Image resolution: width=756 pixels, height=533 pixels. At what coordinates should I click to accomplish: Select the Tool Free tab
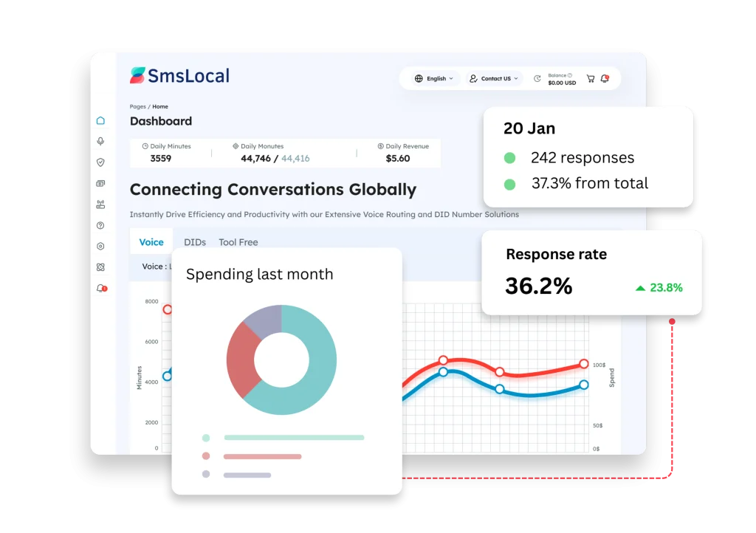pos(238,242)
